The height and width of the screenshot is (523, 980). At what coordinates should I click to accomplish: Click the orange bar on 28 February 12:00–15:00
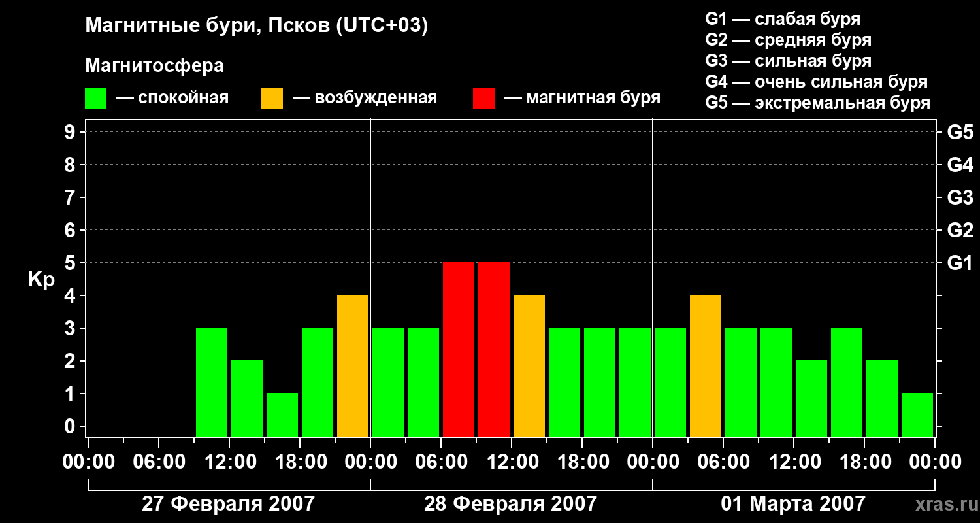coord(529,365)
